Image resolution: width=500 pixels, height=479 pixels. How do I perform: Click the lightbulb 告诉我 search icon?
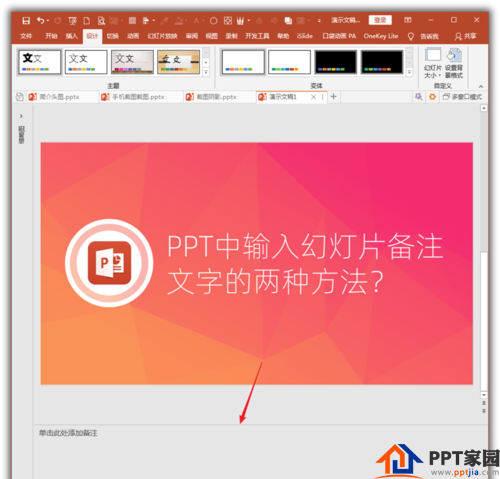pyautogui.click(x=411, y=36)
